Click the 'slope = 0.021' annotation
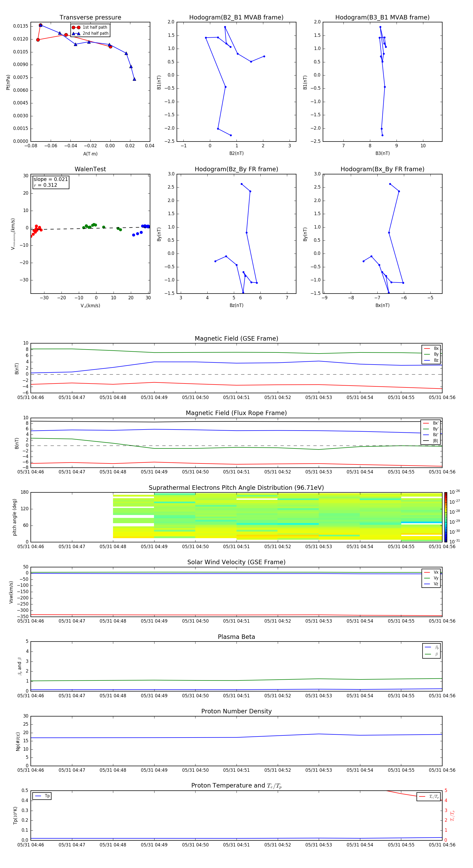 51,179
